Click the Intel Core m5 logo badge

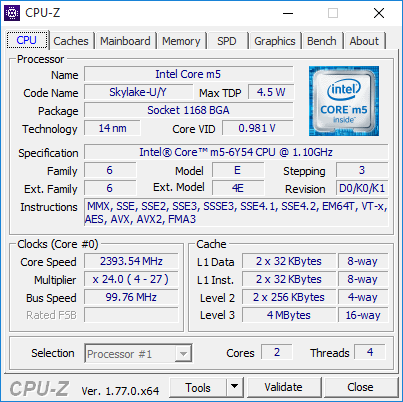pyautogui.click(x=344, y=101)
